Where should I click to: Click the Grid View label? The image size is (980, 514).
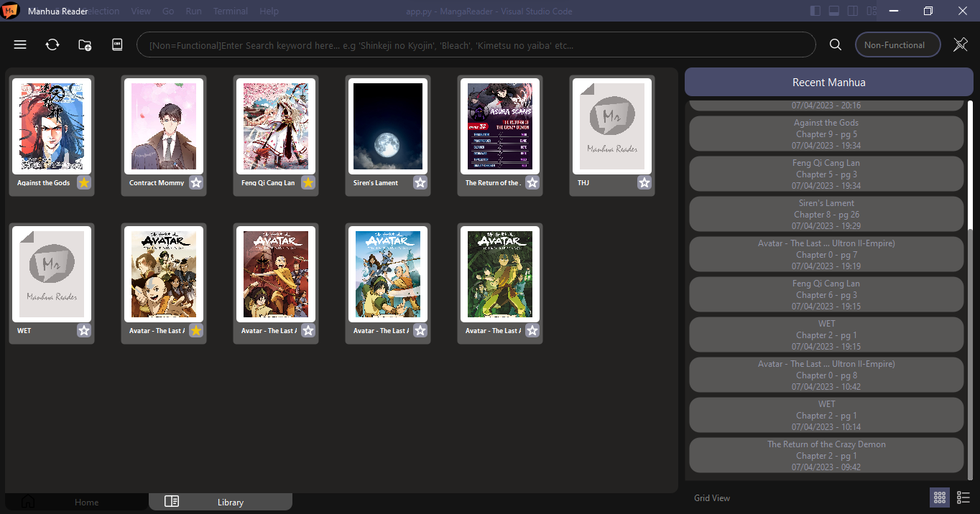712,497
